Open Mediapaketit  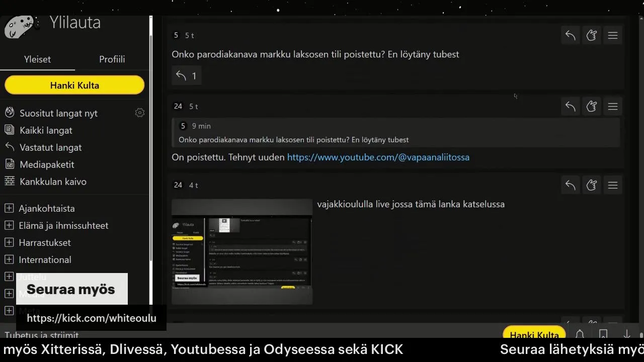47,164
